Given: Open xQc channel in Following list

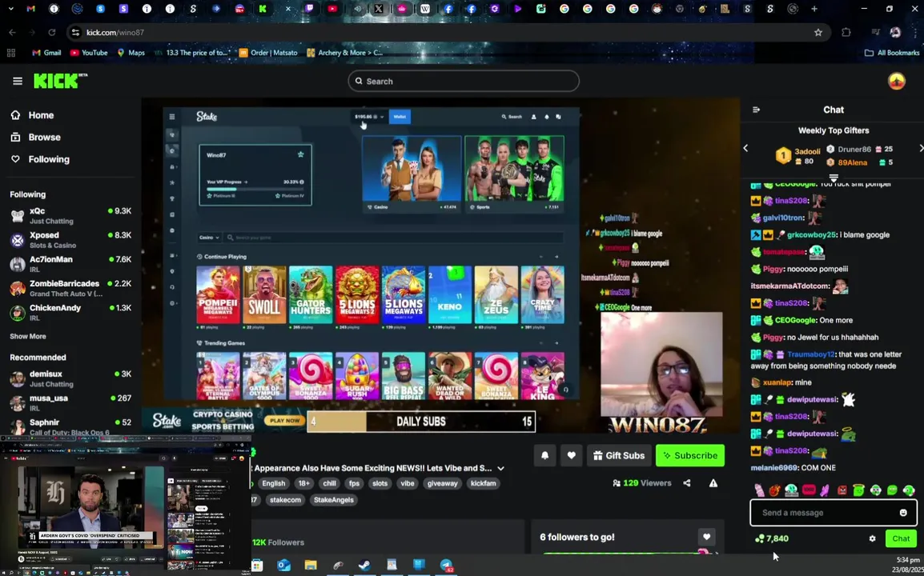Looking at the screenshot, I should pyautogui.click(x=70, y=215).
